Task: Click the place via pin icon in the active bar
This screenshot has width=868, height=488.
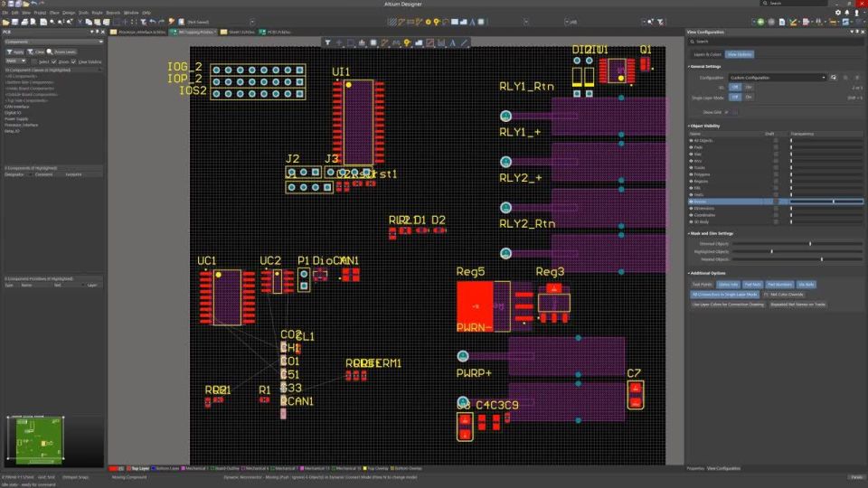Action: pyautogui.click(x=408, y=42)
